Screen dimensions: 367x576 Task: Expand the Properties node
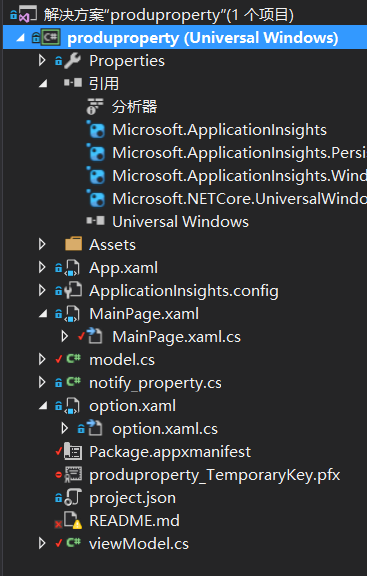(x=42, y=61)
